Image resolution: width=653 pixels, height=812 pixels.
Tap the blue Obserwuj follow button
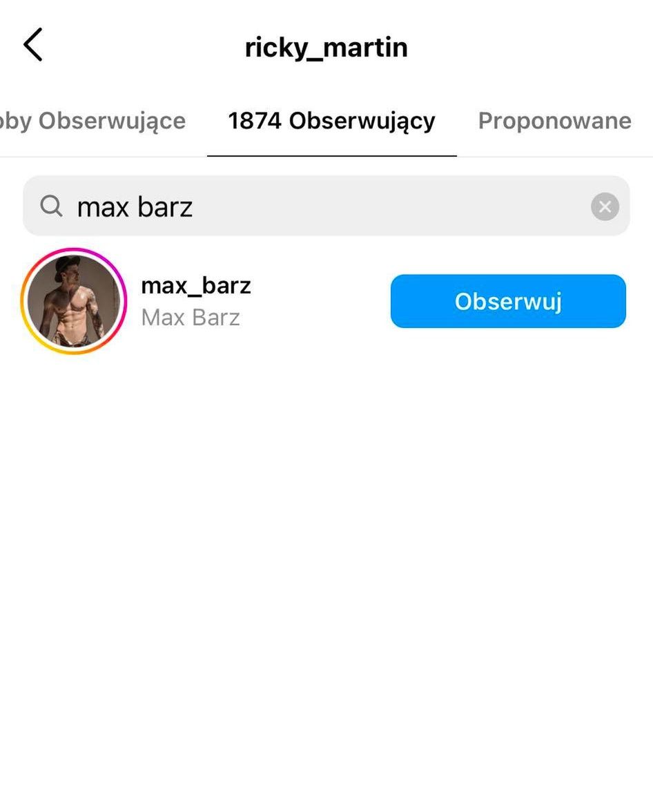(x=508, y=301)
